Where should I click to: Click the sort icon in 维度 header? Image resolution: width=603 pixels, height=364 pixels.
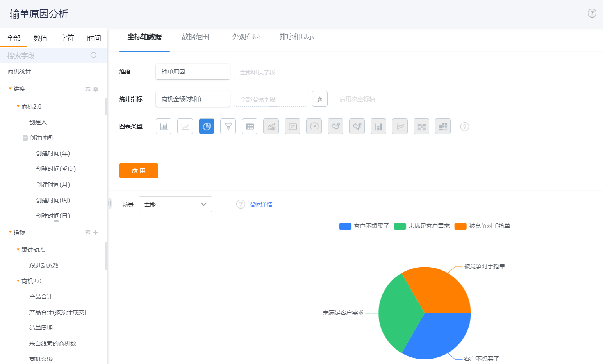point(88,89)
